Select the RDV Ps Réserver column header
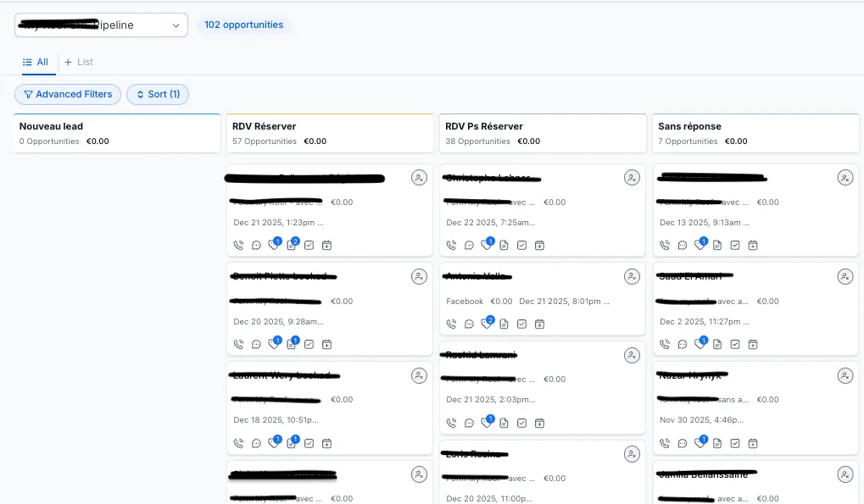This screenshot has height=504, width=864. point(543,133)
